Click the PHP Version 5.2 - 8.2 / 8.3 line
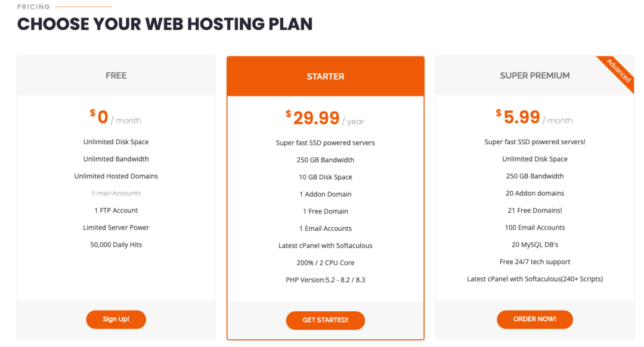 pos(326,280)
